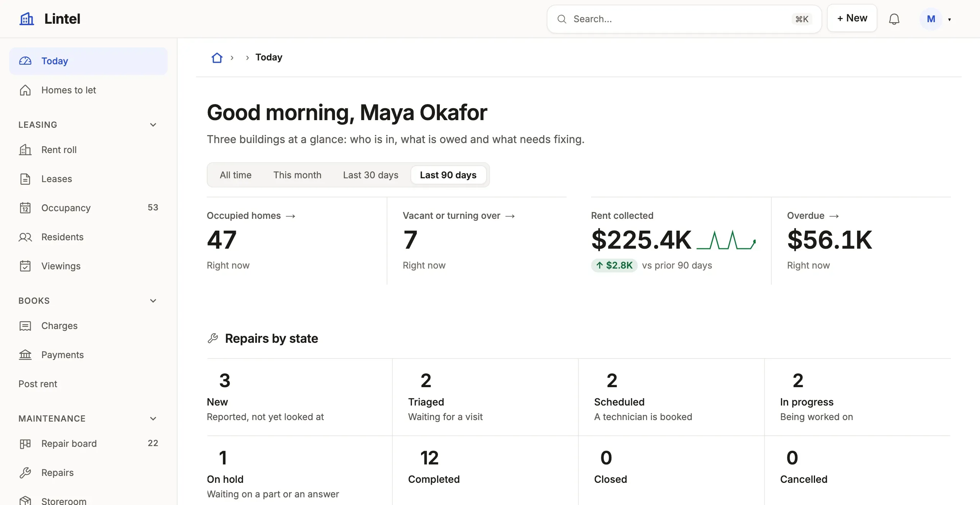
Task: Open Rent roll building icon
Action: coord(25,150)
